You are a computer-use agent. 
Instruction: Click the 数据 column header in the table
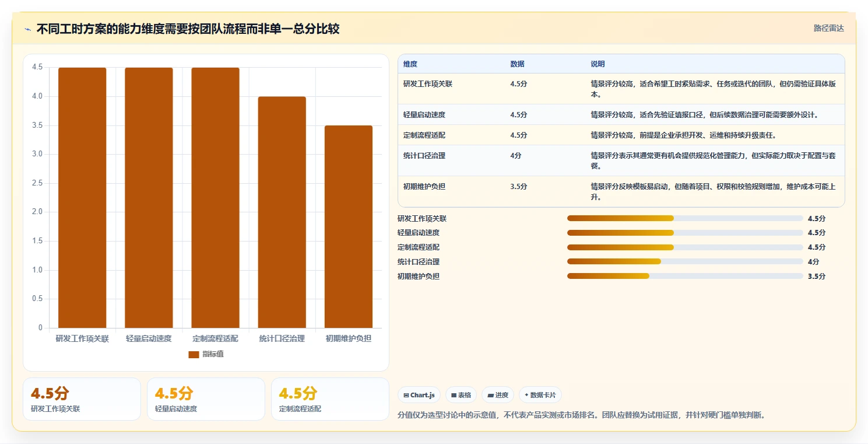(517, 64)
